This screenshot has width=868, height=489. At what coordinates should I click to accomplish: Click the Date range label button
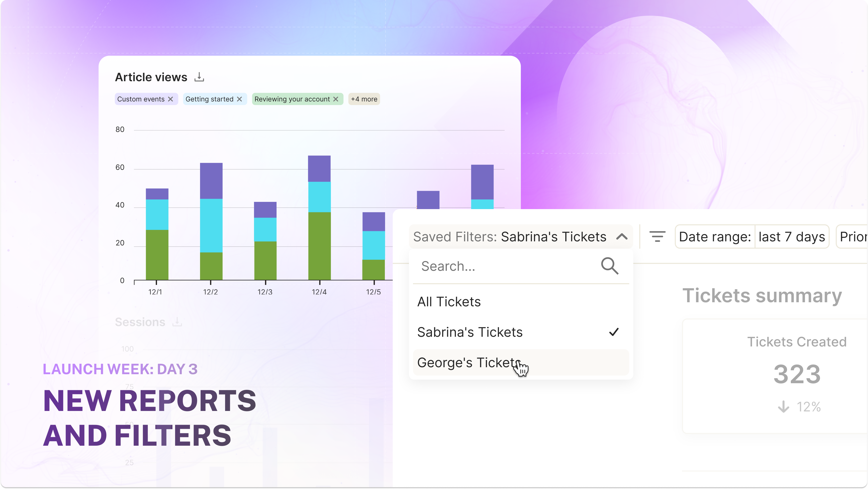point(715,237)
